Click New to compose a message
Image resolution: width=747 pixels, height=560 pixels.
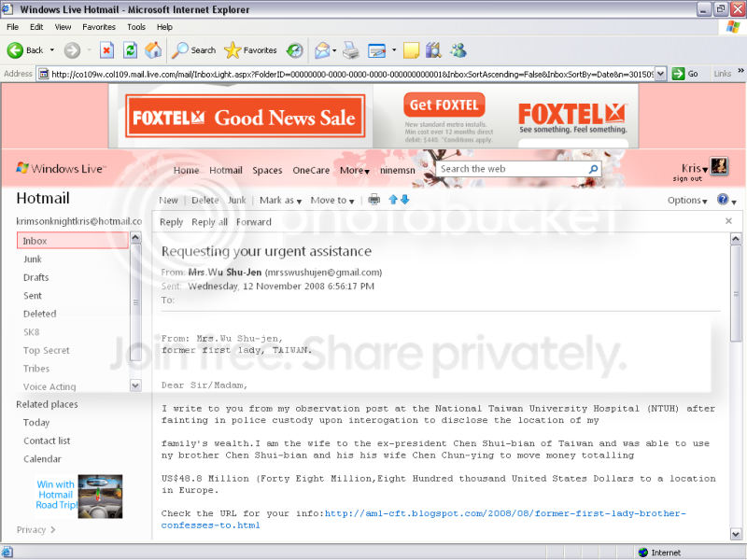[x=169, y=201]
